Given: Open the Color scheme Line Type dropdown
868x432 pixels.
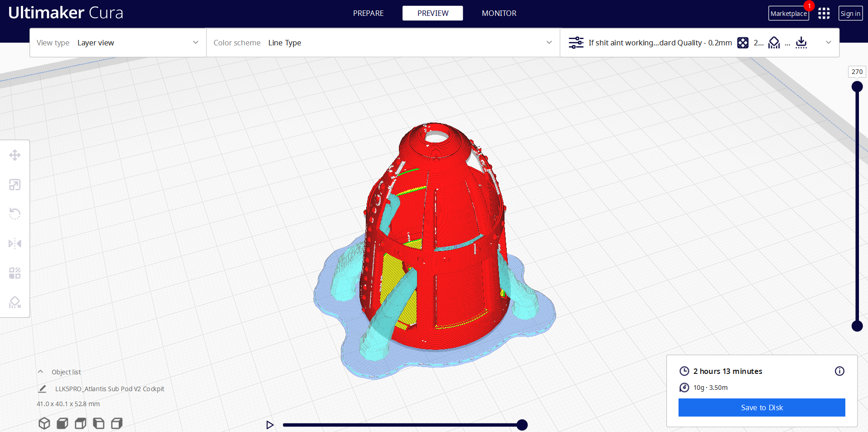Looking at the screenshot, I should click(x=549, y=42).
